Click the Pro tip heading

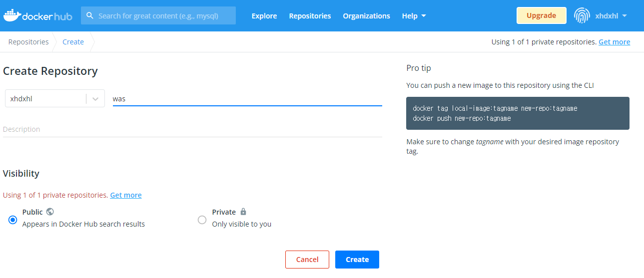pyautogui.click(x=419, y=68)
